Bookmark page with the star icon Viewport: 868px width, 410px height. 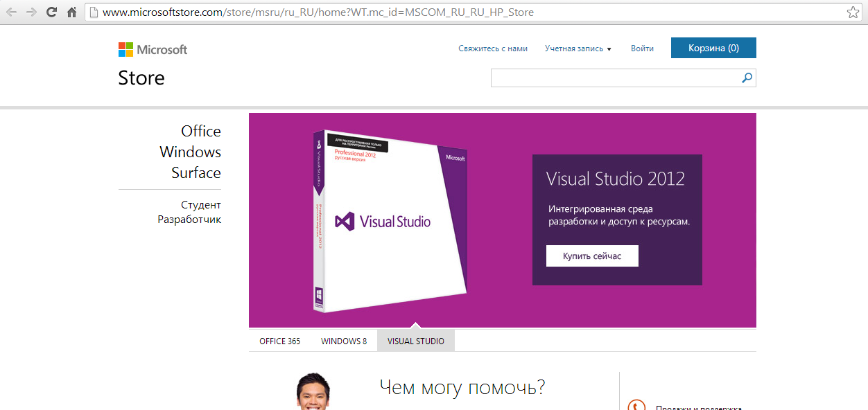click(x=852, y=12)
